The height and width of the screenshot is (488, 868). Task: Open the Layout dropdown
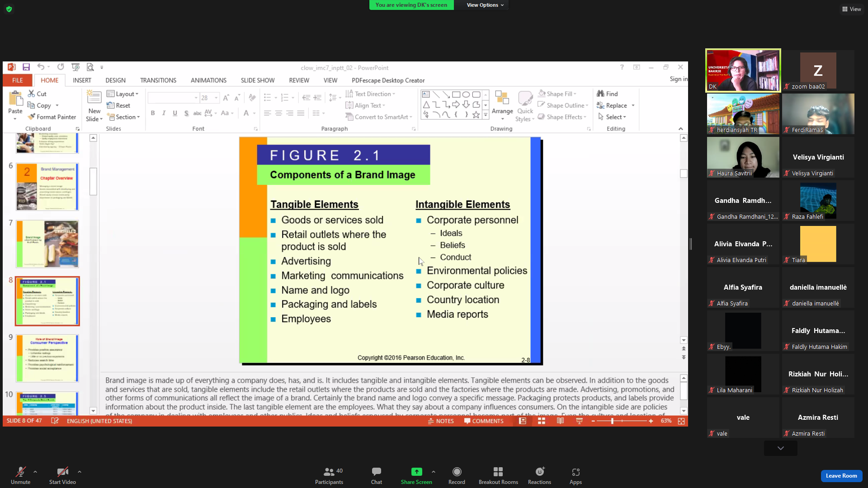click(123, 94)
